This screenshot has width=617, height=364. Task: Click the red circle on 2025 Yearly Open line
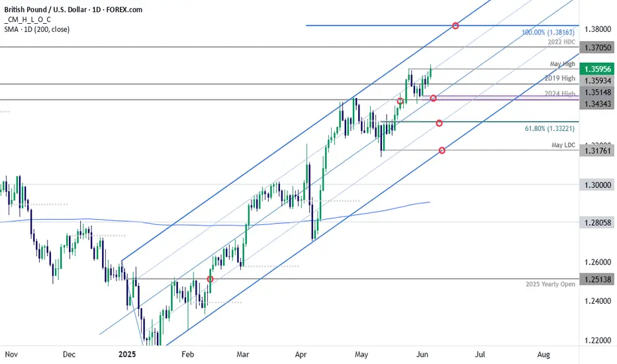pos(210,279)
